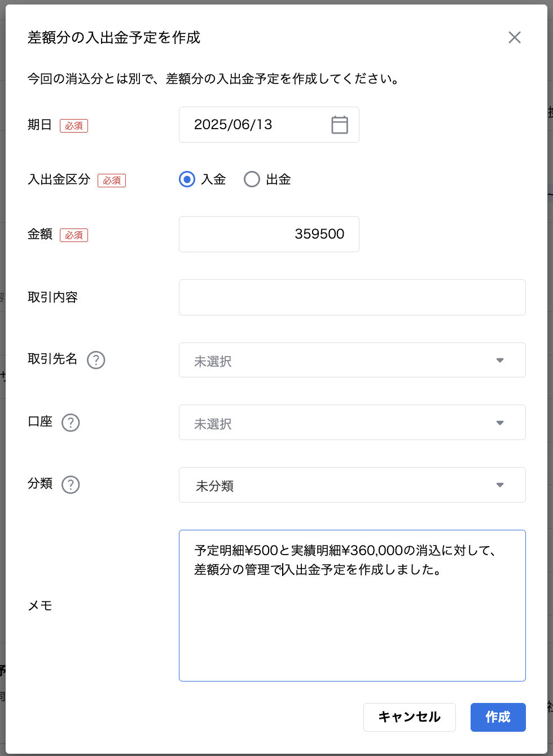
Task: Close the dialog with the X icon
Action: tap(515, 37)
